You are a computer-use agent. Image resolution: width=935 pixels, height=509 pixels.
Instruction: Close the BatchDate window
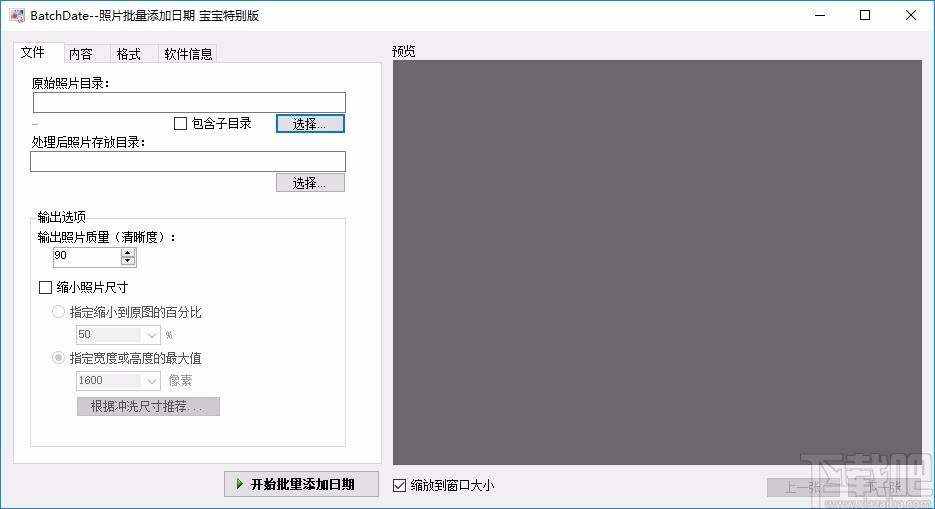tap(911, 15)
